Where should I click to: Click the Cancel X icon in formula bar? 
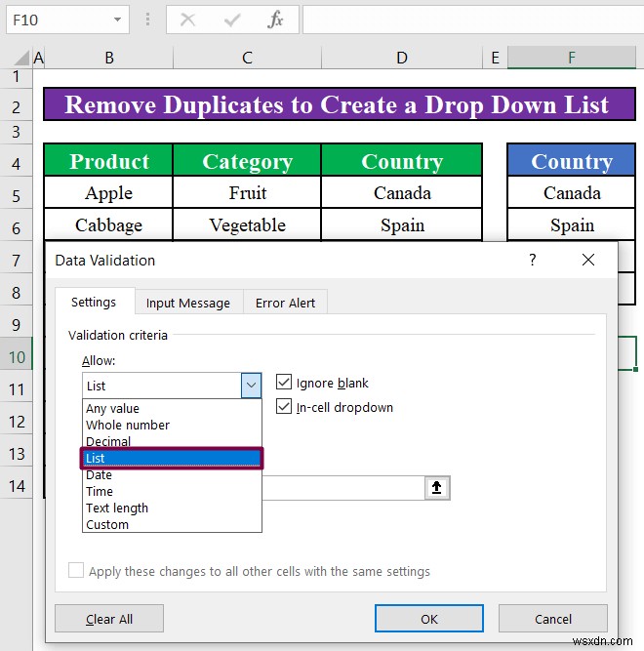coord(188,20)
